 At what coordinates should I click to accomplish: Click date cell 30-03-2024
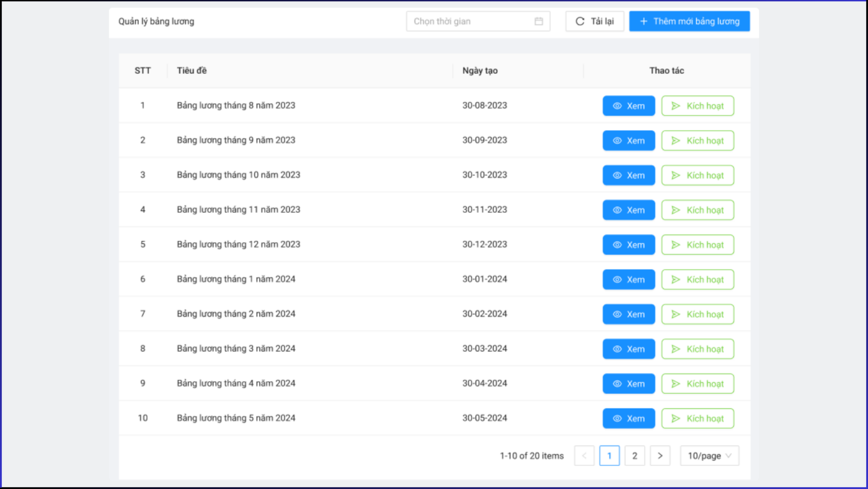pyautogui.click(x=485, y=349)
